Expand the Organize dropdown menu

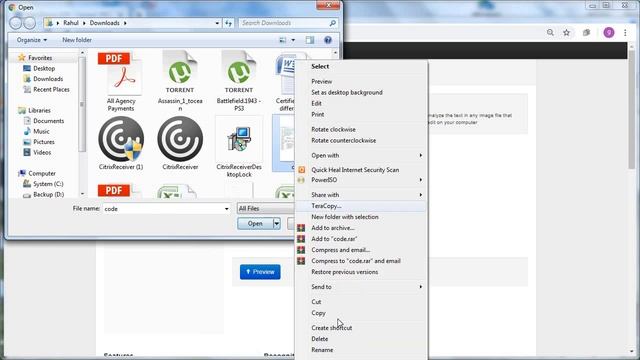32,40
